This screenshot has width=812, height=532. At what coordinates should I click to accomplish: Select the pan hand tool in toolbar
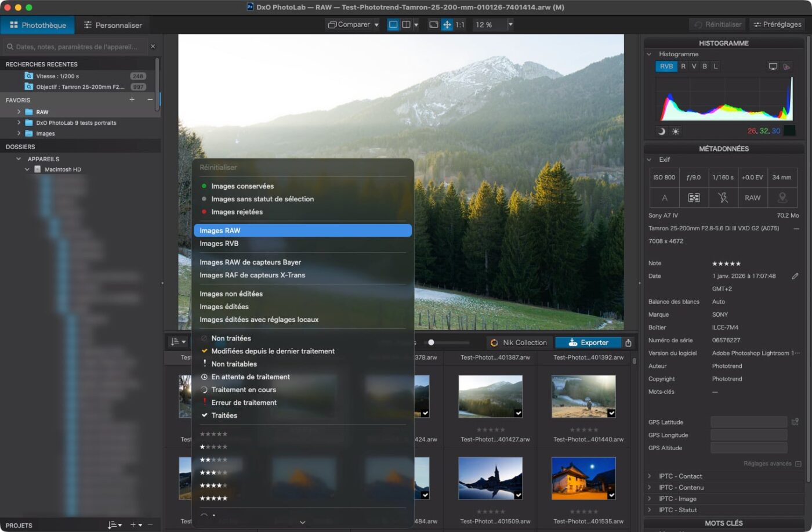[447, 25]
